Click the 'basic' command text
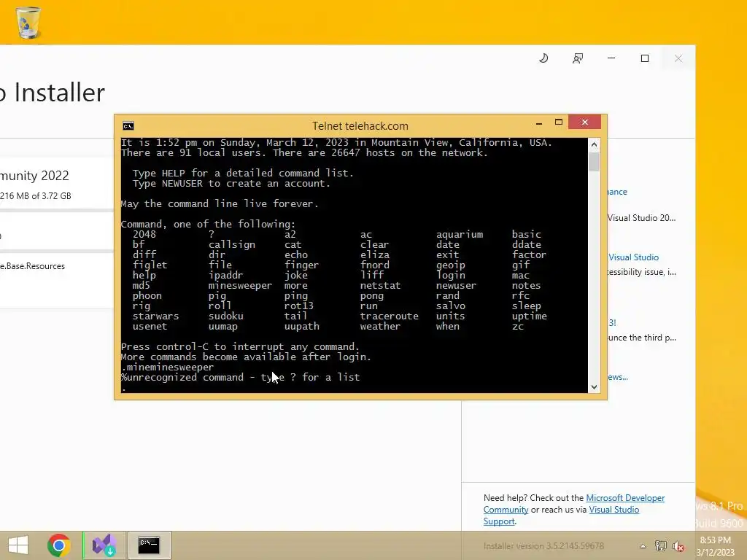 [527, 234]
